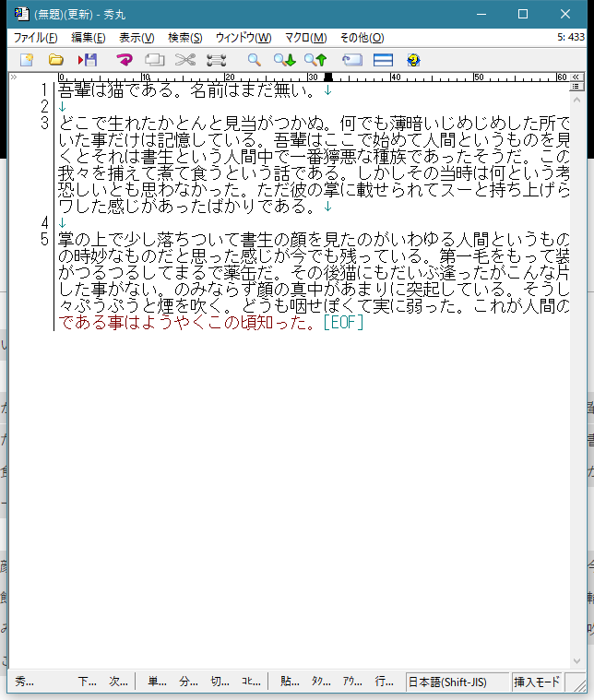The height and width of the screenshot is (700, 594).
Task: Click the Find Previous up-arrow icon
Action: point(315,60)
